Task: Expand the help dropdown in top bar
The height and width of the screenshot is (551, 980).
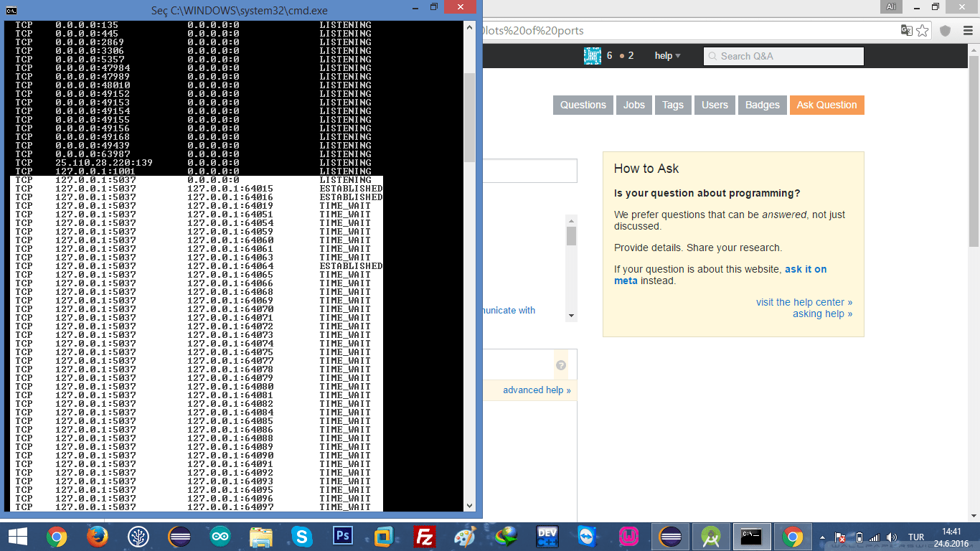Action: [667, 56]
